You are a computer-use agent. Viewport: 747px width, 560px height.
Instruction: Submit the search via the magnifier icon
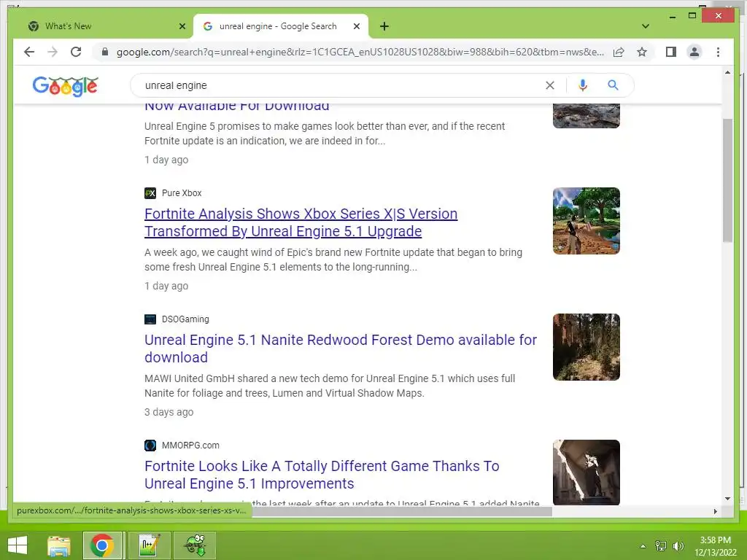tap(613, 85)
